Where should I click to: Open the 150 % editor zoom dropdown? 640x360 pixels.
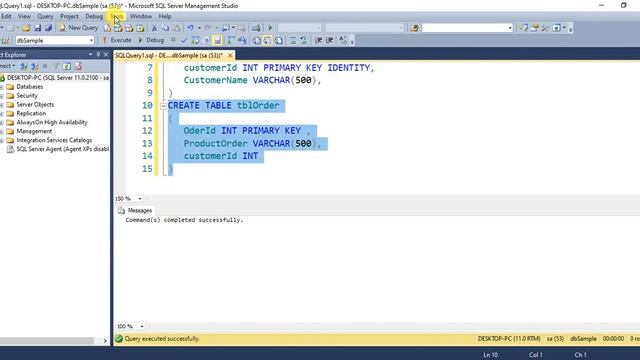tap(140, 199)
